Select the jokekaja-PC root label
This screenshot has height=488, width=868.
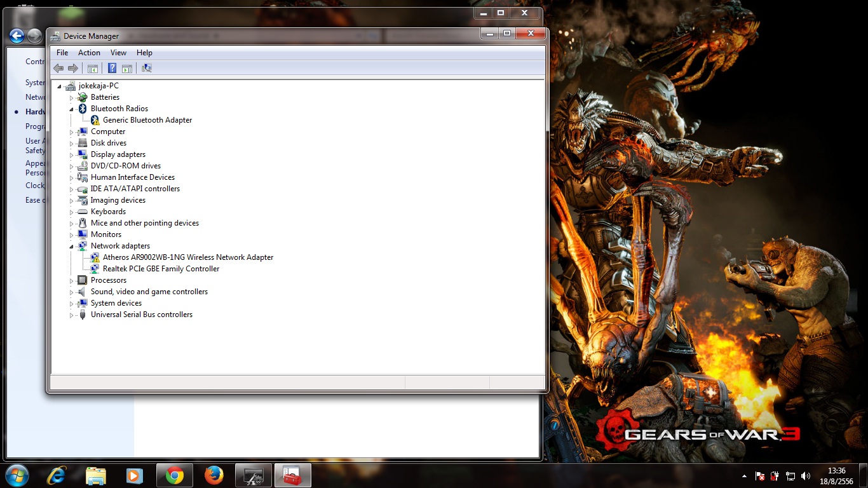(98, 86)
